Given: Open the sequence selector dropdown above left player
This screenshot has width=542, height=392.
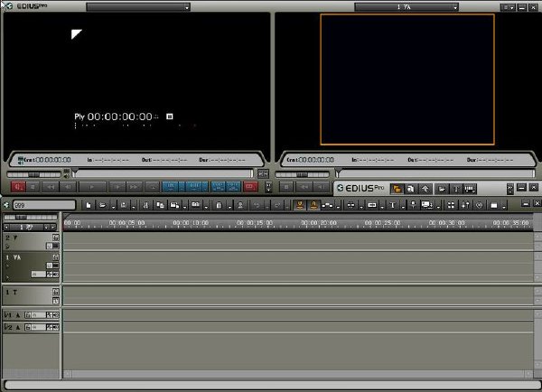Looking at the screenshot, I should click(138, 7).
